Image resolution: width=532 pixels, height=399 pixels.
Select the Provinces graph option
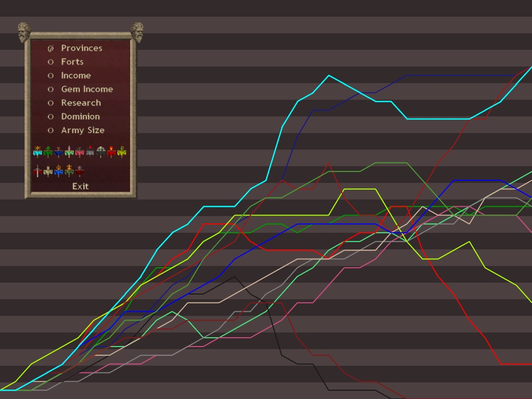[75, 48]
